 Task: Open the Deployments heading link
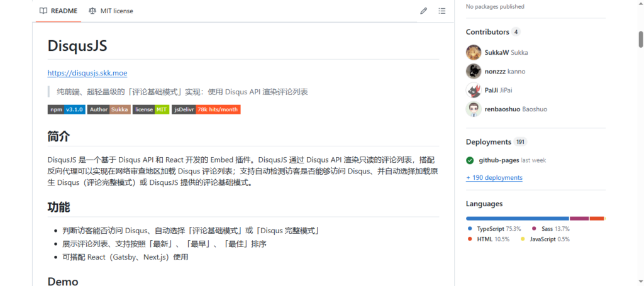click(489, 141)
